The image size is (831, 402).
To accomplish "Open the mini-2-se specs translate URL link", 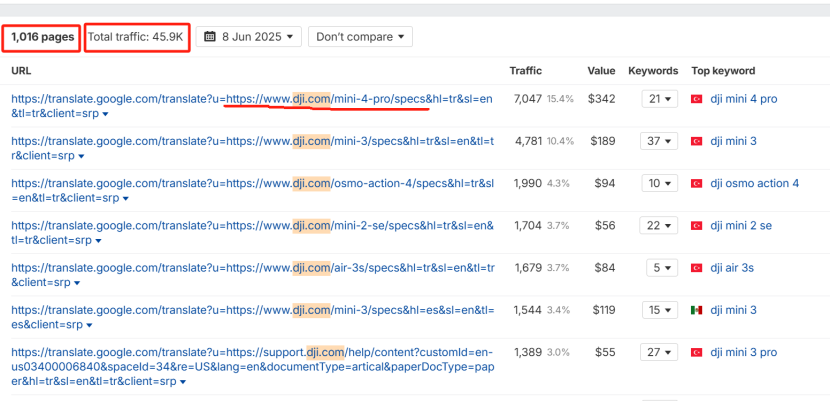I will [252, 226].
